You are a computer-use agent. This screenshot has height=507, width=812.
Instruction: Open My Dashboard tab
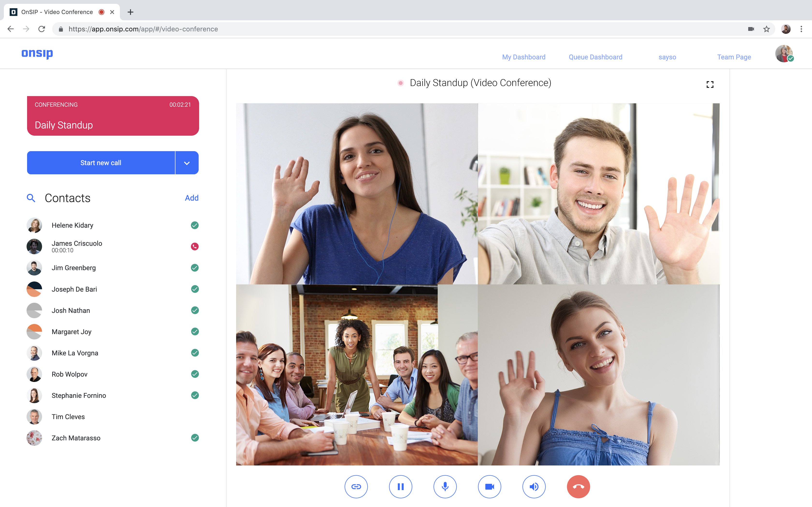pos(524,57)
